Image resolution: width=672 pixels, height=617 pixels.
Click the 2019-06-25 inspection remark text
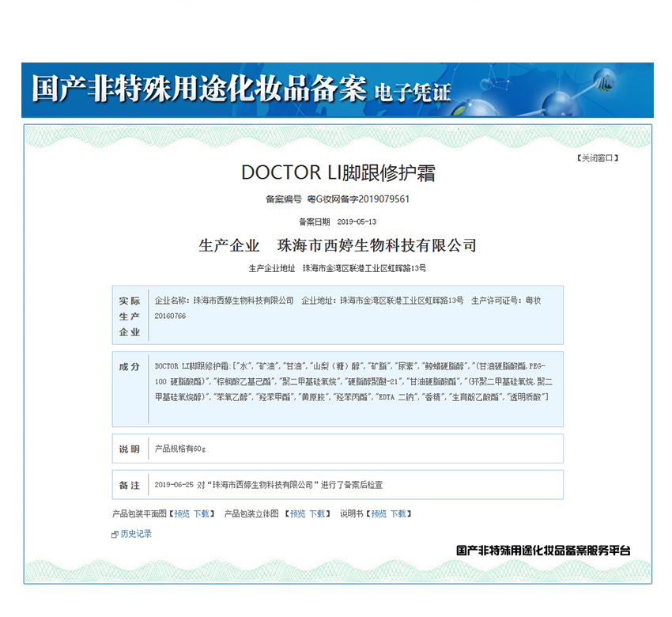point(268,485)
